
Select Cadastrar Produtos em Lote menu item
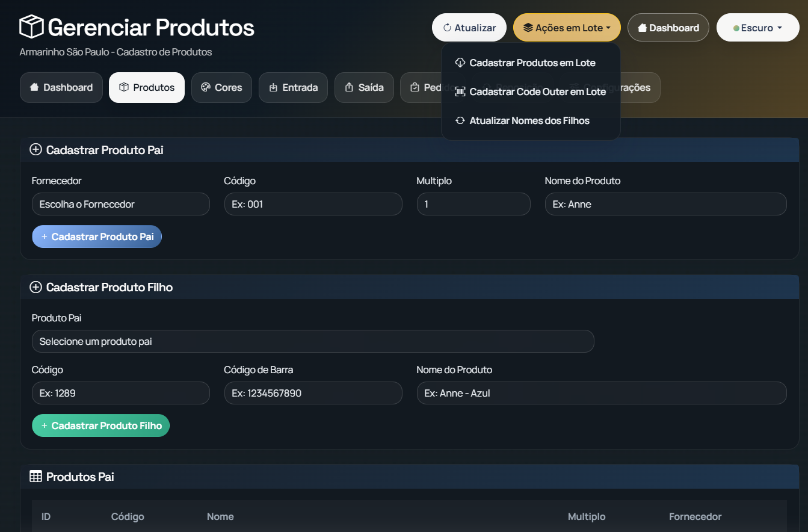tap(531, 63)
